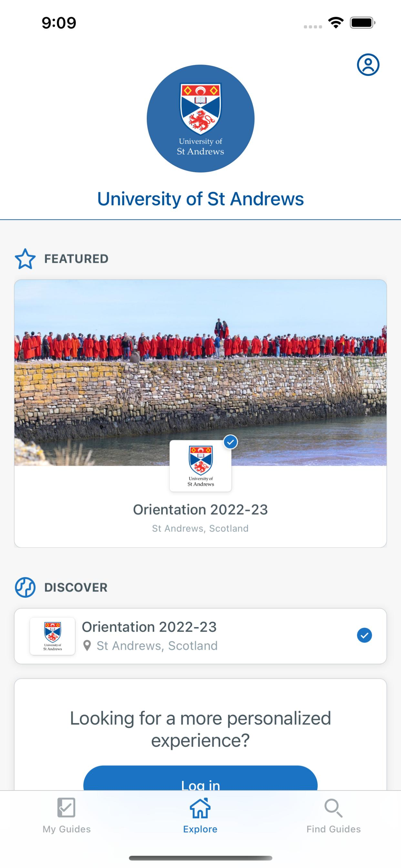The width and height of the screenshot is (401, 868).
Task: Open the user profile icon
Action: click(x=368, y=64)
